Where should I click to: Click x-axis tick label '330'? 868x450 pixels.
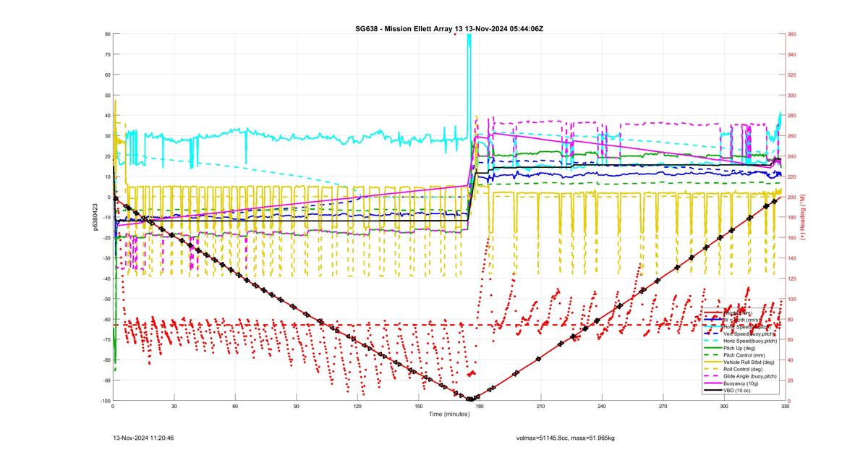[x=784, y=407]
